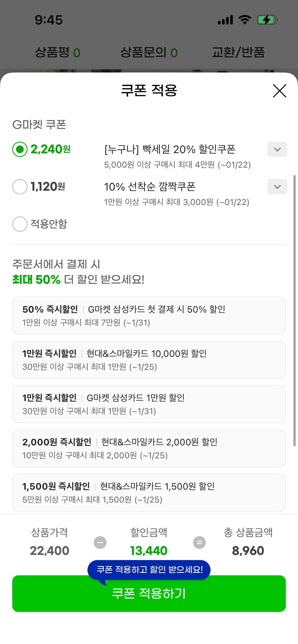This screenshot has width=298, height=644.
Task: Select the 1,120원 선착순 깜짝쿠폰 radio
Action: pos(20,187)
